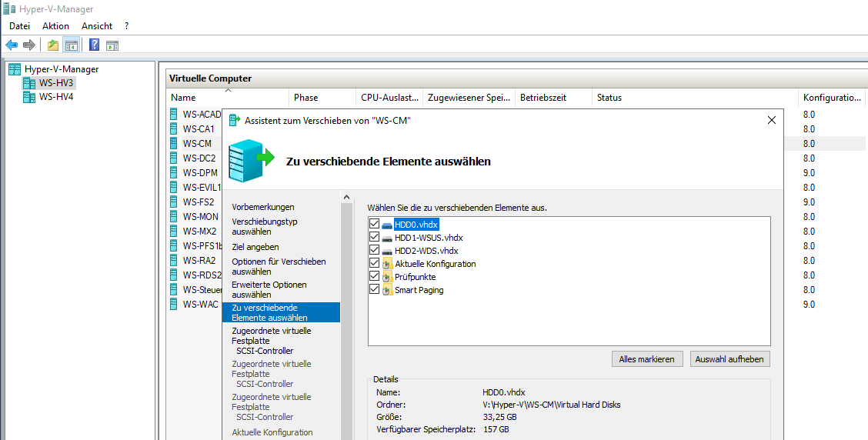
Task: Click the folder-up toolbar icon
Action: coord(53,45)
